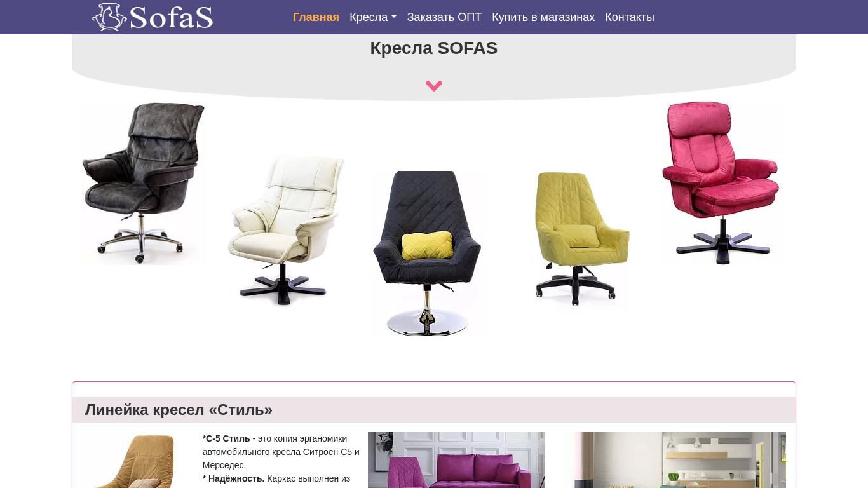Click the С-5 Стиль description text
This screenshot has width=868, height=488.
(281, 452)
